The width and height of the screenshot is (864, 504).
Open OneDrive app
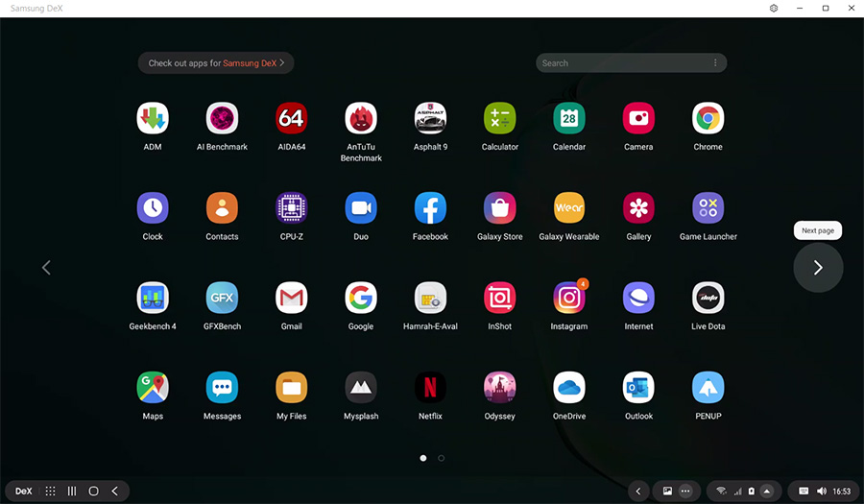click(x=569, y=387)
